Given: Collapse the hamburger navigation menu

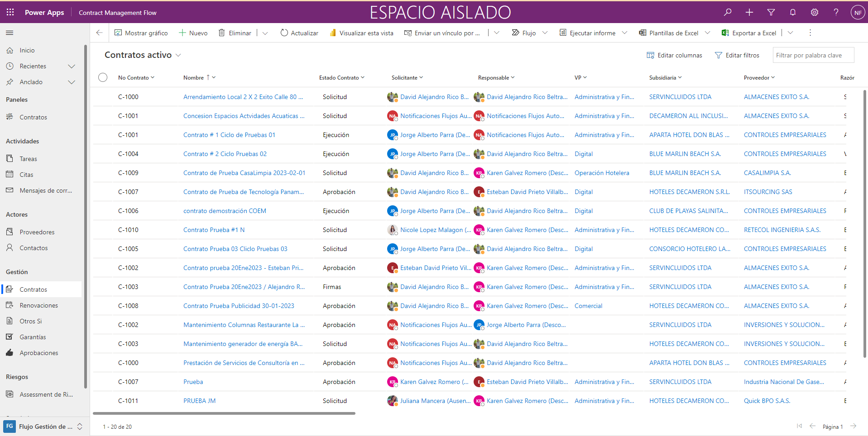Looking at the screenshot, I should tap(10, 33).
